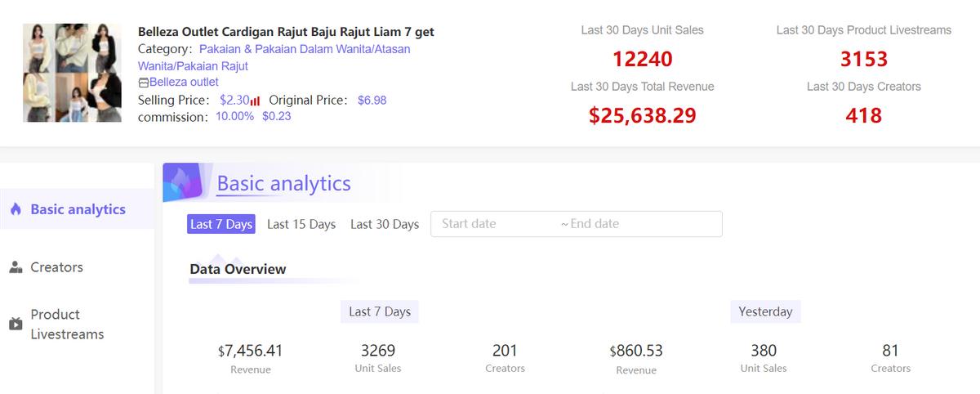Open the Belleza outlet shop link
The width and height of the screenshot is (980, 394).
pyautogui.click(x=184, y=82)
